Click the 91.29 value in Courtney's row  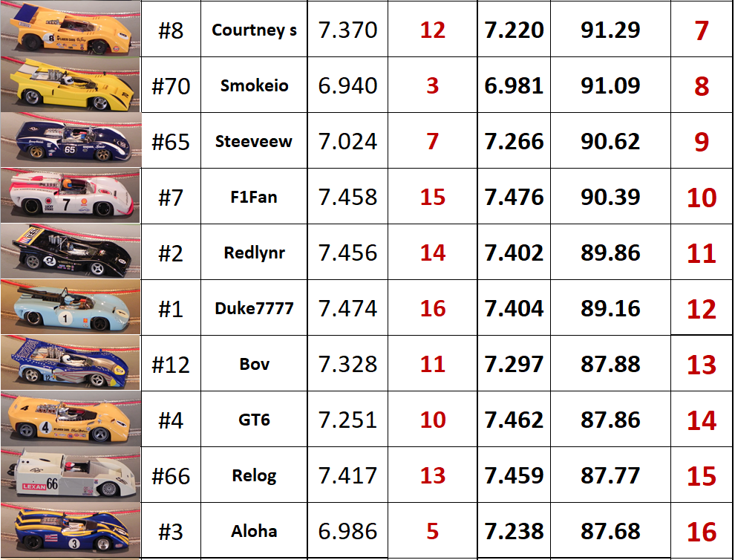coord(610,30)
